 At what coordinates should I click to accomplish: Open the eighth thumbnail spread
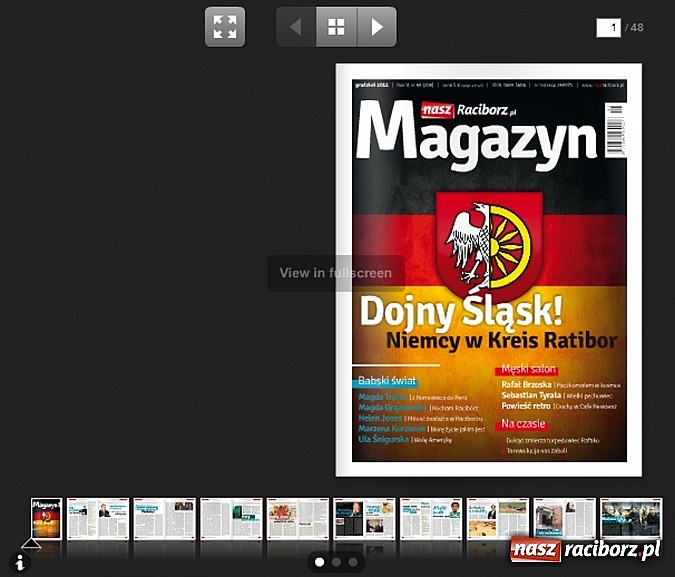498,519
